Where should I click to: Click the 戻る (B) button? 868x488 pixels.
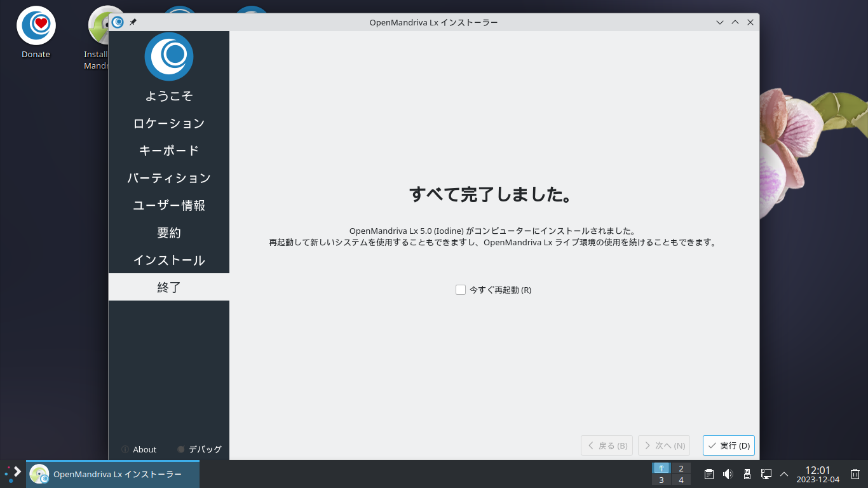click(607, 445)
